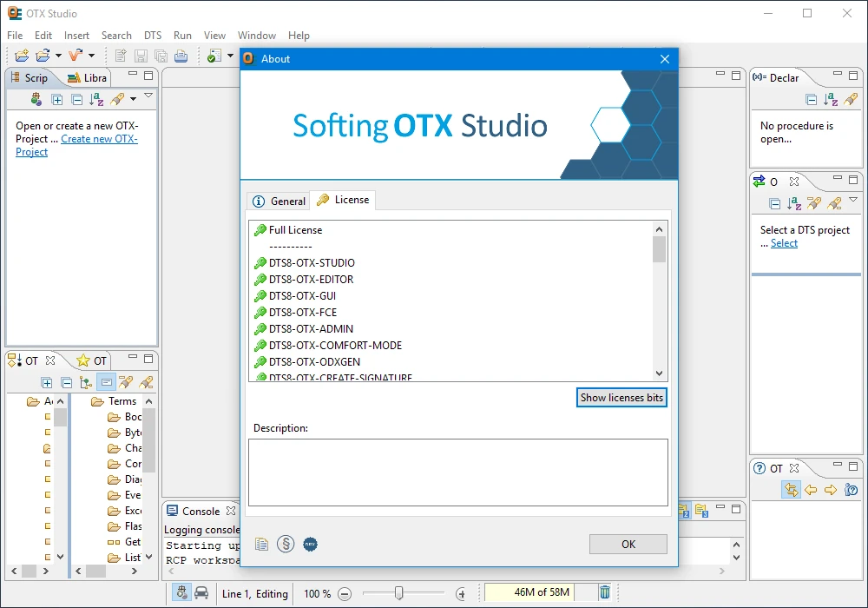This screenshot has width=868, height=608.
Task: Click the back arrow in OT help panel
Action: pyautogui.click(x=811, y=490)
